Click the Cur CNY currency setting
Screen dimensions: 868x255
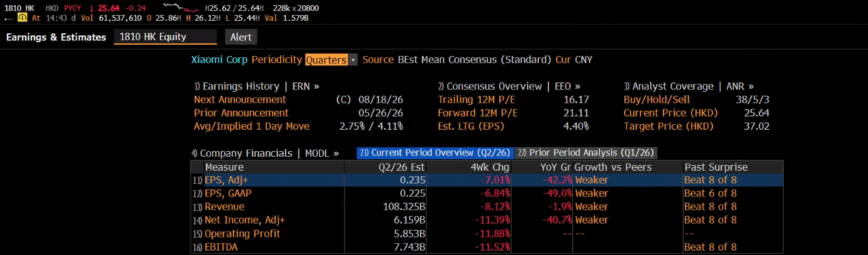coord(573,60)
